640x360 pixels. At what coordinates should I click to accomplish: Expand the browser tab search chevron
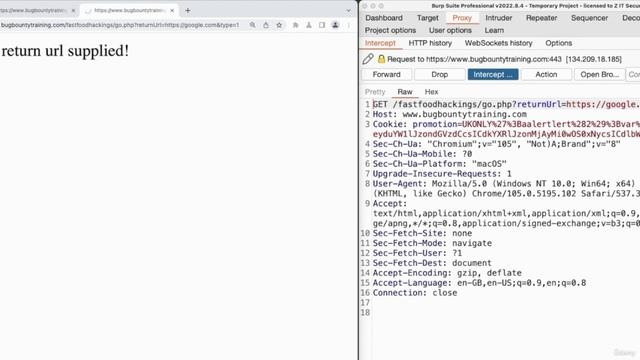(349, 11)
